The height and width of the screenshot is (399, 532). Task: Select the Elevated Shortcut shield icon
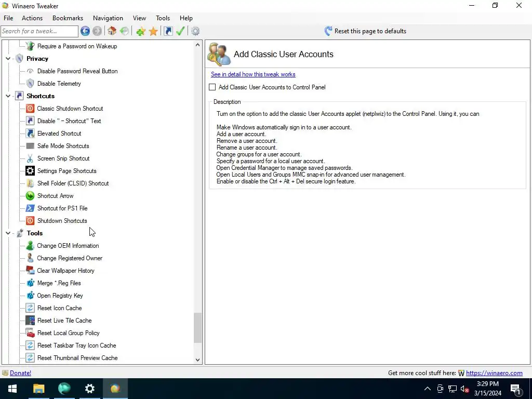click(x=30, y=134)
